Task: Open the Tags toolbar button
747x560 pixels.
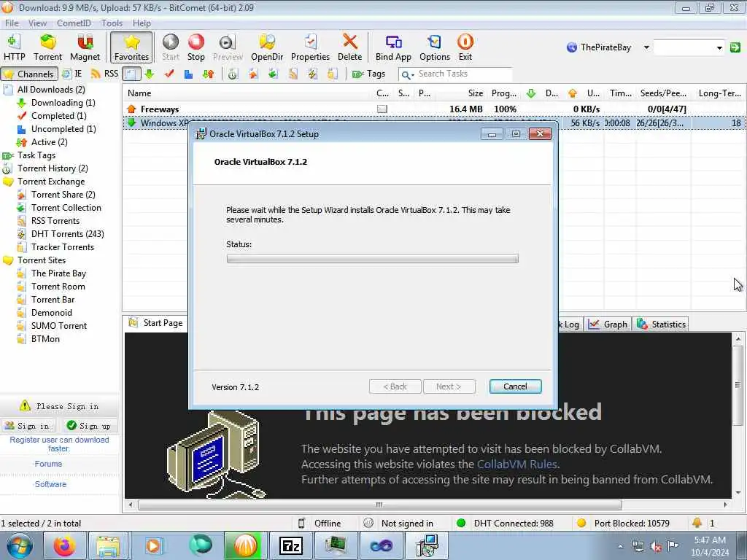Action: click(368, 74)
